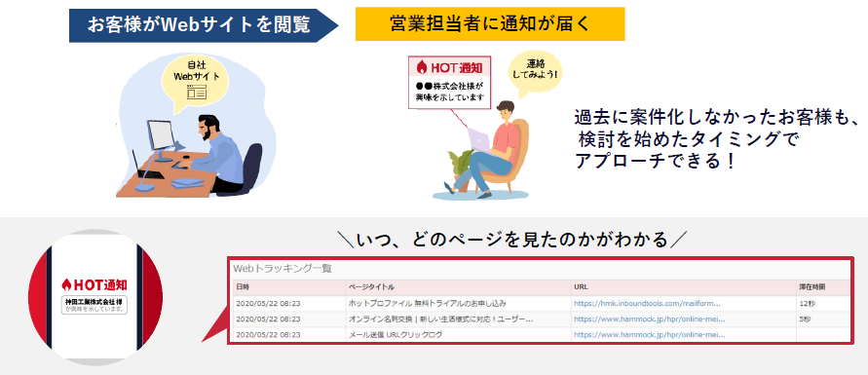Click the ●●株式会社様が興味を示しています popup text
The height and width of the screenshot is (375, 868).
(x=450, y=92)
